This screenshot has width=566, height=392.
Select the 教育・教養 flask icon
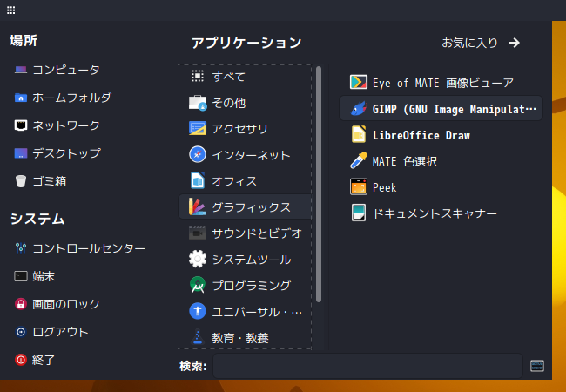tap(198, 337)
